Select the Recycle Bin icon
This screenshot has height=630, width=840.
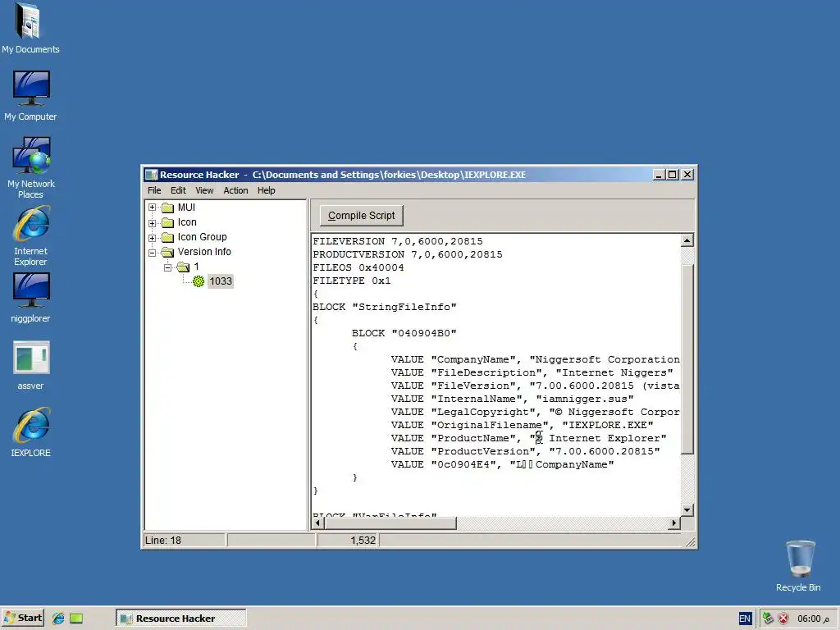[798, 566]
